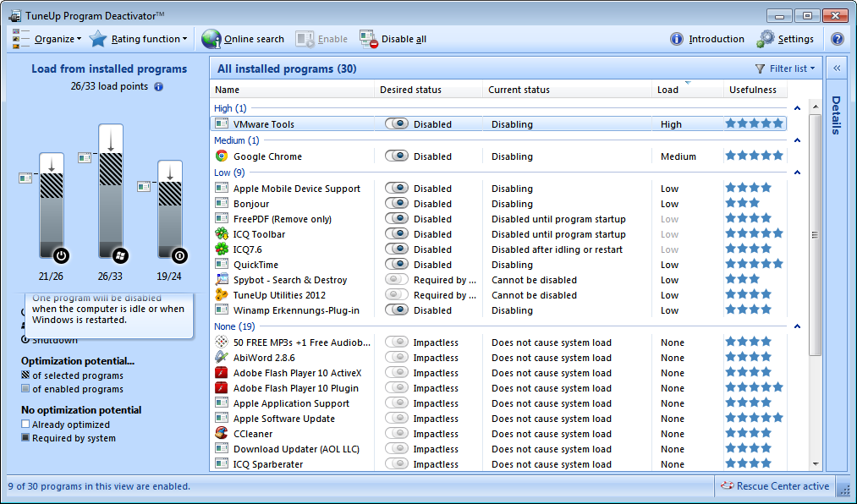The height and width of the screenshot is (504, 857).
Task: Click VMware Tools five-star usefulness rating
Action: coord(754,124)
